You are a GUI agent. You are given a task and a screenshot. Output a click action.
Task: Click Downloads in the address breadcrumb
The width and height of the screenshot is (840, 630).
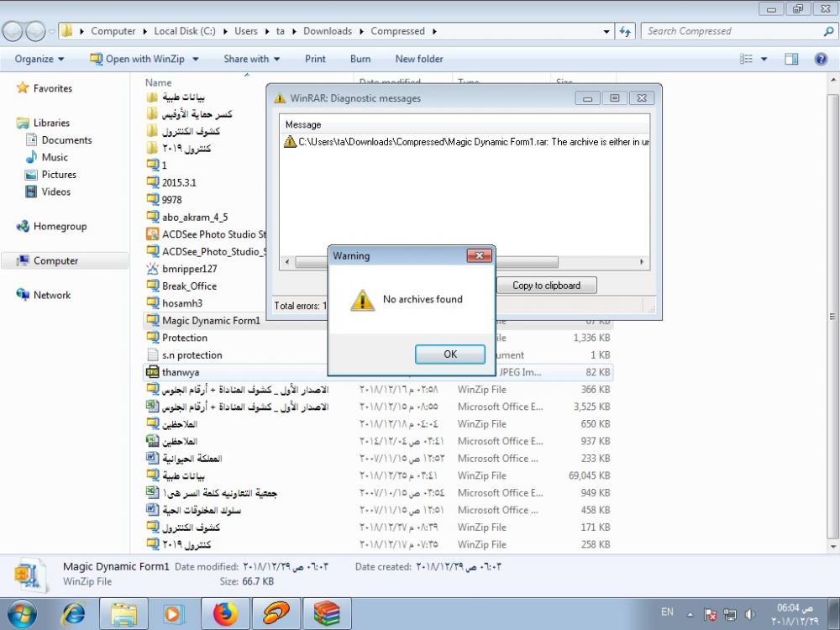pos(328,31)
